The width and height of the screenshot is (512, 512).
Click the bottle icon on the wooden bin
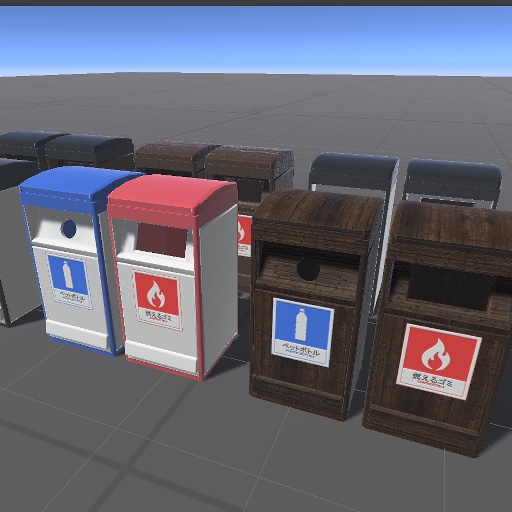301,324
